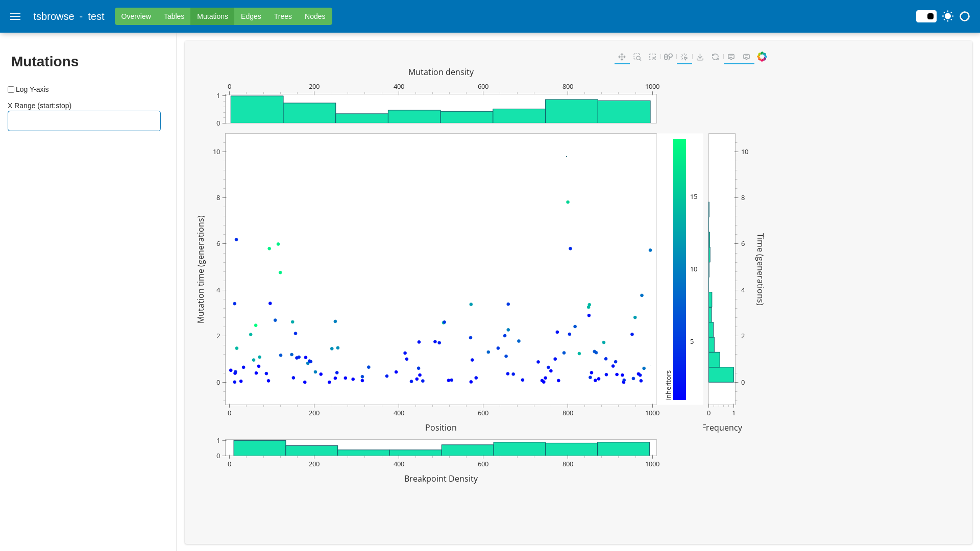This screenshot has height=551, width=980.
Task: Click the circular busy indicator icon
Action: click(x=965, y=16)
